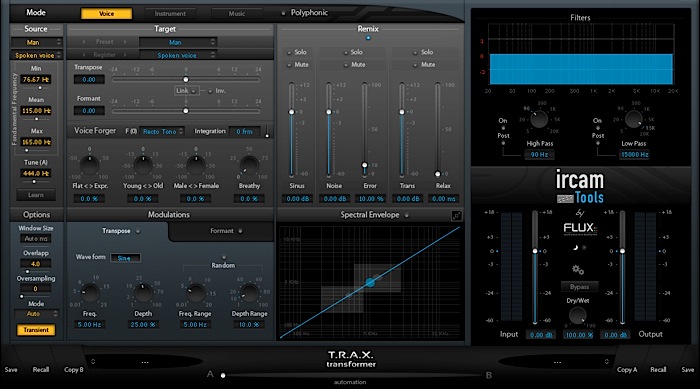700x389 pixels.
Task: Select the Voice mode tab
Action: [x=106, y=13]
